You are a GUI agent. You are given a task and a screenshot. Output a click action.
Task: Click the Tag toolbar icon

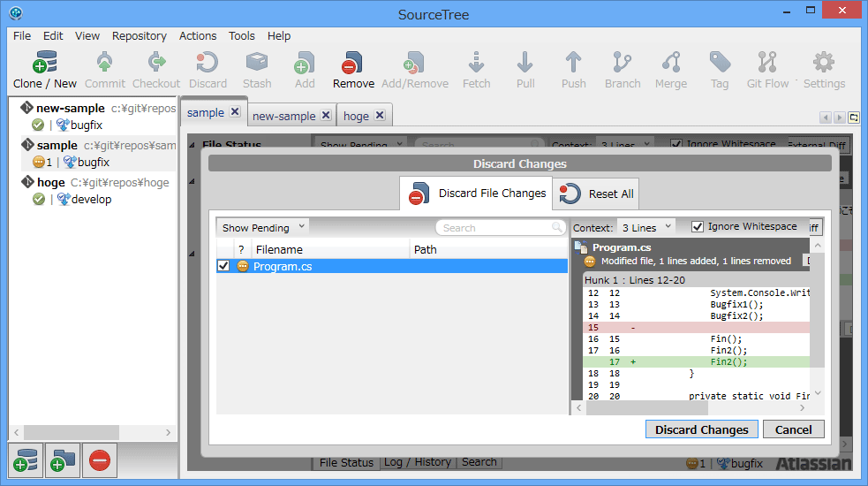(x=720, y=63)
